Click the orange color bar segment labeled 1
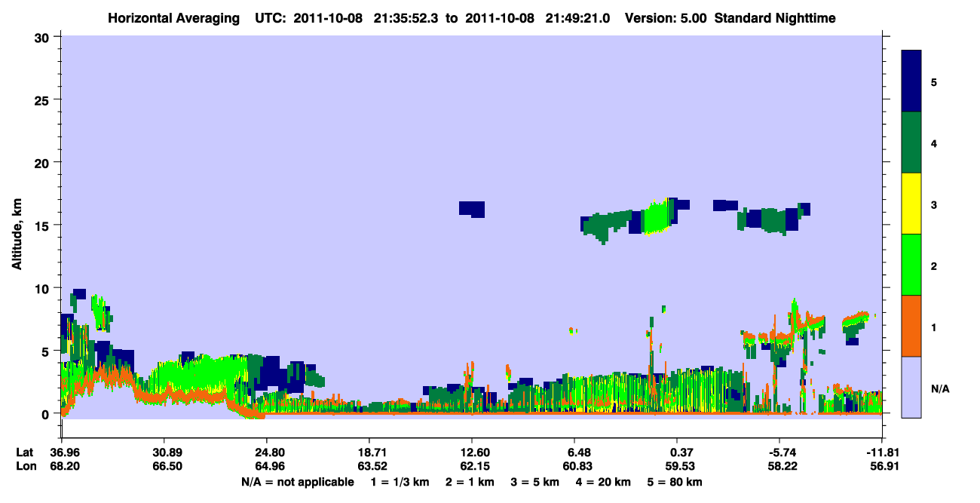This screenshot has height=503, width=980. (911, 325)
